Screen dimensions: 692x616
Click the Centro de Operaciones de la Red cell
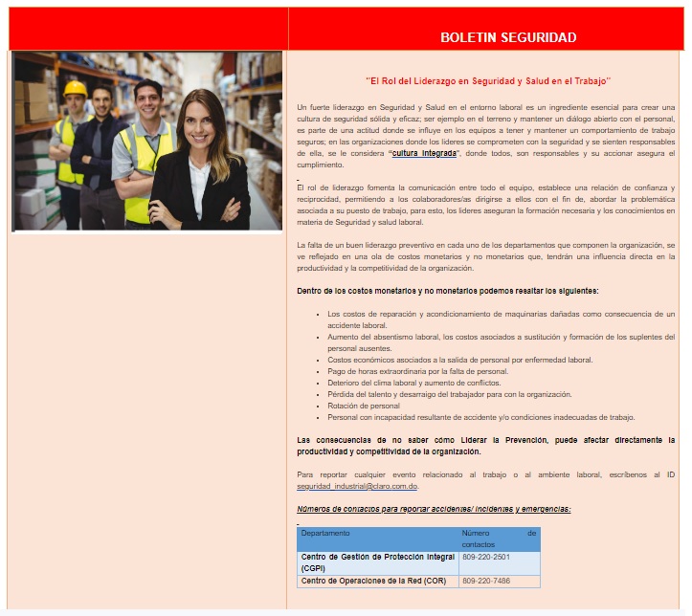[x=372, y=581]
